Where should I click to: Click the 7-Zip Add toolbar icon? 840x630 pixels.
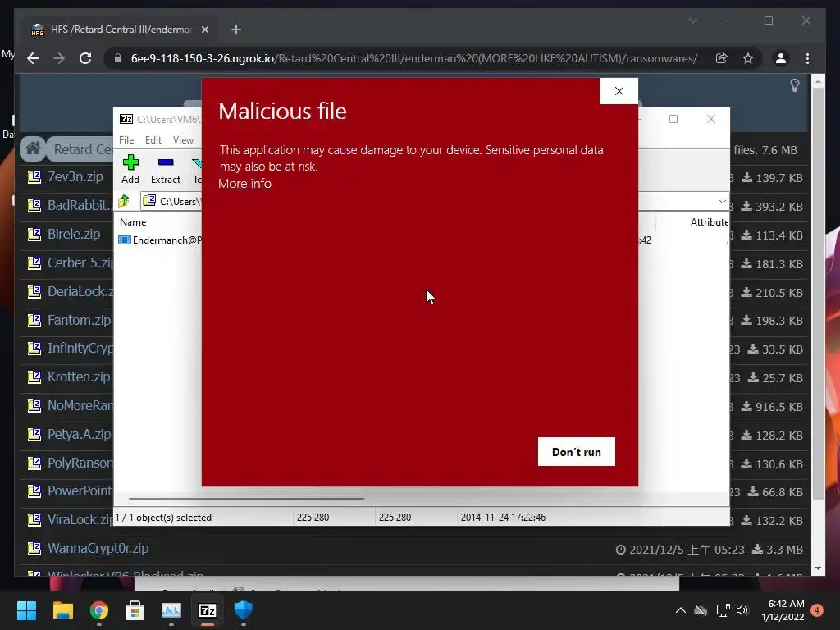(130, 169)
